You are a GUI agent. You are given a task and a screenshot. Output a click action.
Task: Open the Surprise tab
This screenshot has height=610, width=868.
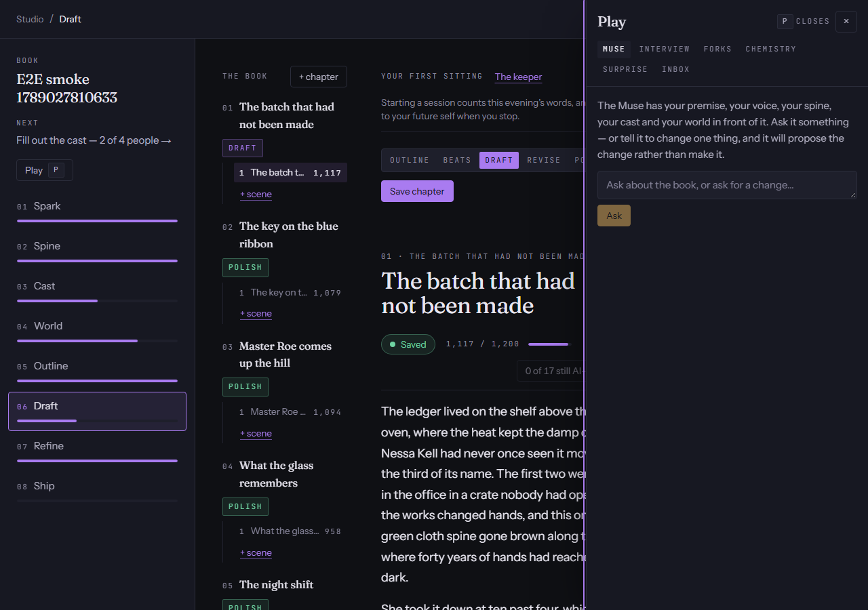tap(625, 69)
